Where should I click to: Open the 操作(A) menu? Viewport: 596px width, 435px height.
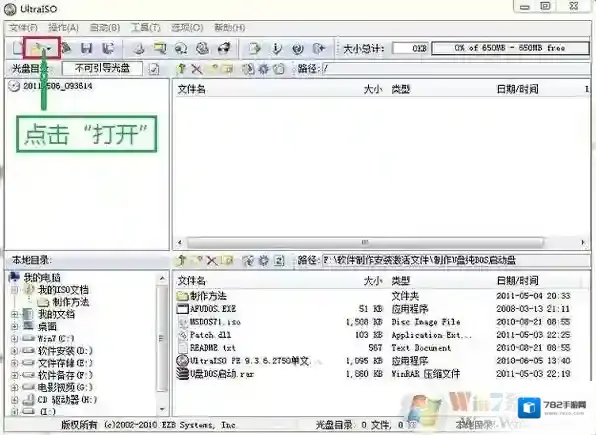pos(63,28)
